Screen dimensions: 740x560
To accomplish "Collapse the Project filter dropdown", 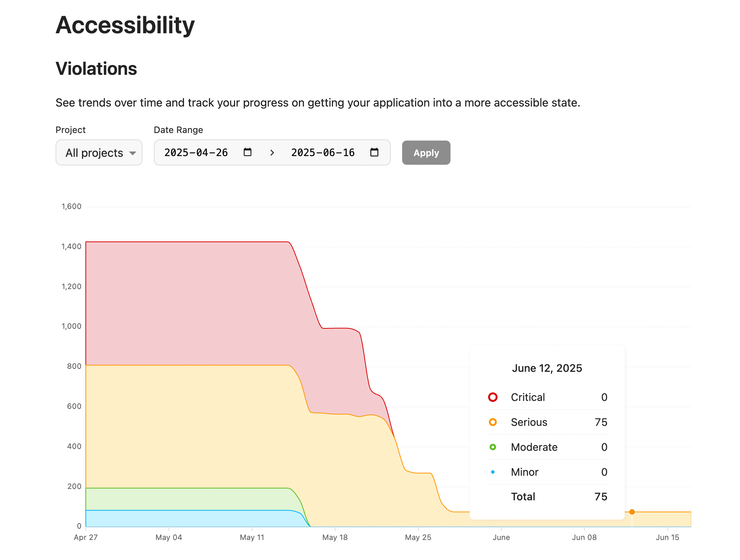I will tap(99, 153).
